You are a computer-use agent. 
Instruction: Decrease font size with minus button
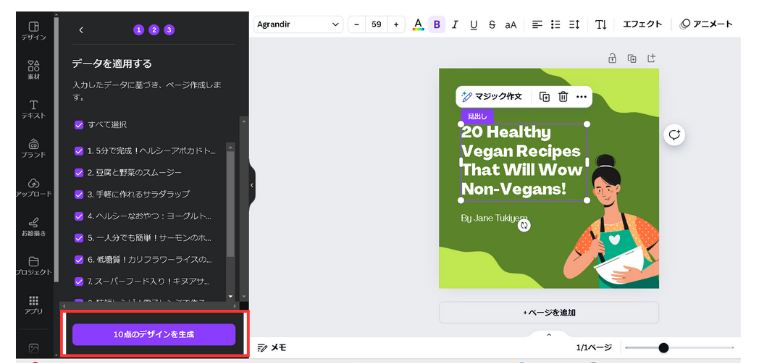tap(357, 24)
